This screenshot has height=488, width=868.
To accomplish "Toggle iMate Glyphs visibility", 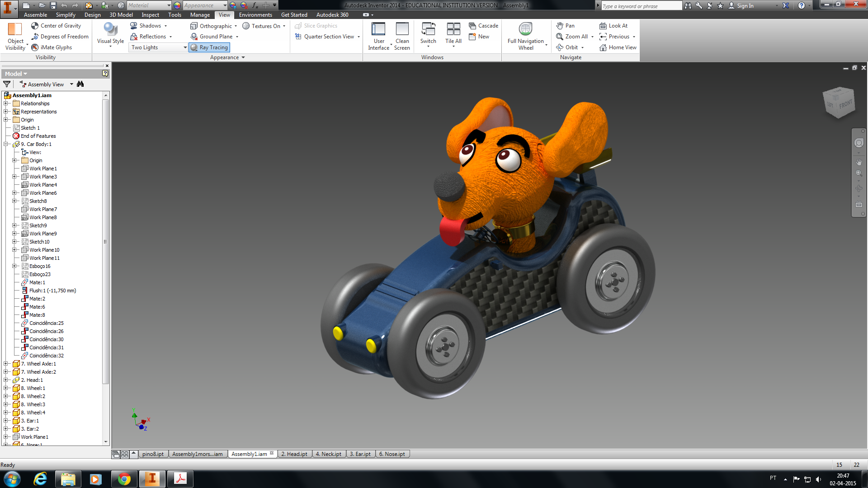I will click(52, 47).
